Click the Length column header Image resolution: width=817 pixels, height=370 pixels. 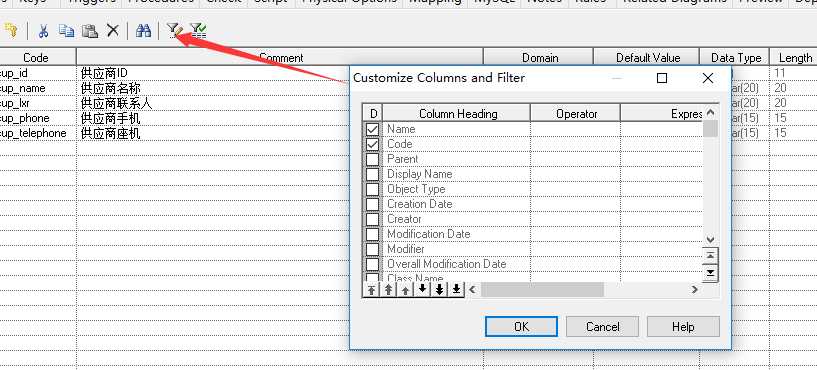[794, 57]
